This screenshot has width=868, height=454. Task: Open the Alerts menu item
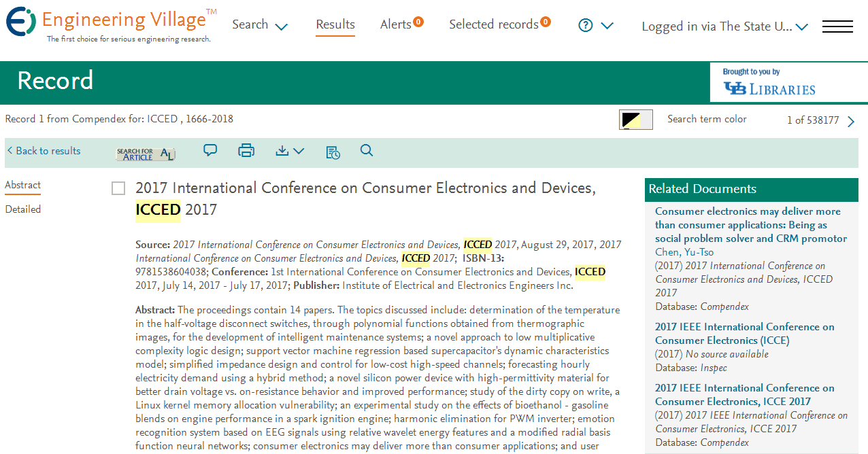point(401,24)
